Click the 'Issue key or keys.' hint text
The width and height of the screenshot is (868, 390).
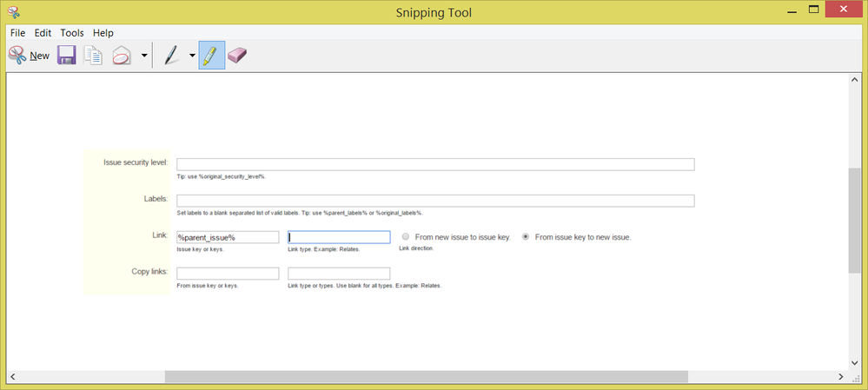point(200,249)
